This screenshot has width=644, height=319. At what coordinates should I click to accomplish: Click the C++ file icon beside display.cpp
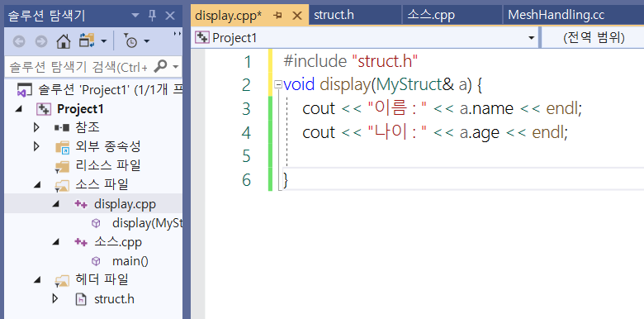coord(81,204)
